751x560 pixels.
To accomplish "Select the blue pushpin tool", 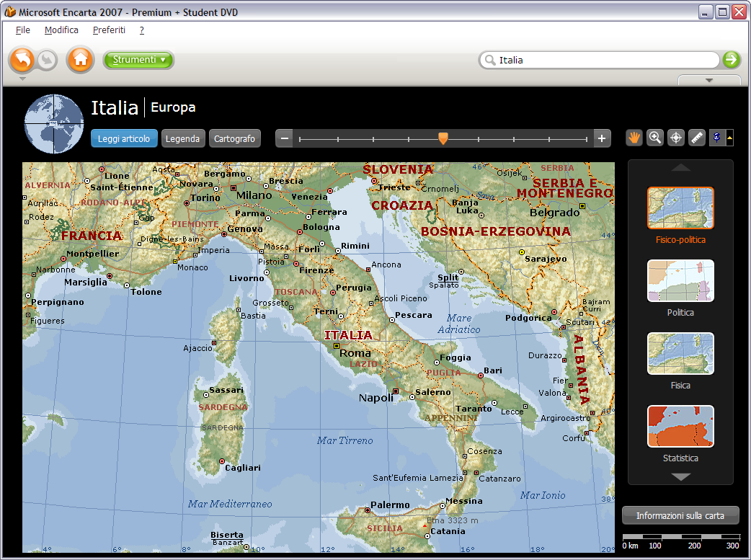I will [717, 138].
